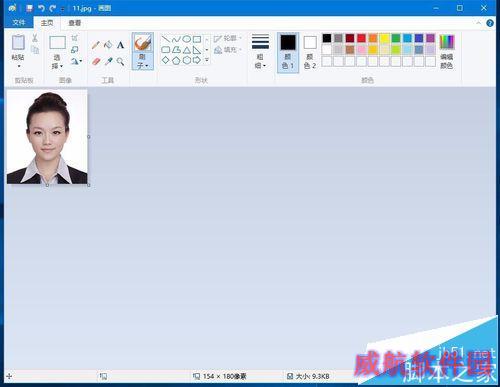Open the Help question mark icon
The height and width of the screenshot is (387, 500).
tap(490, 23)
